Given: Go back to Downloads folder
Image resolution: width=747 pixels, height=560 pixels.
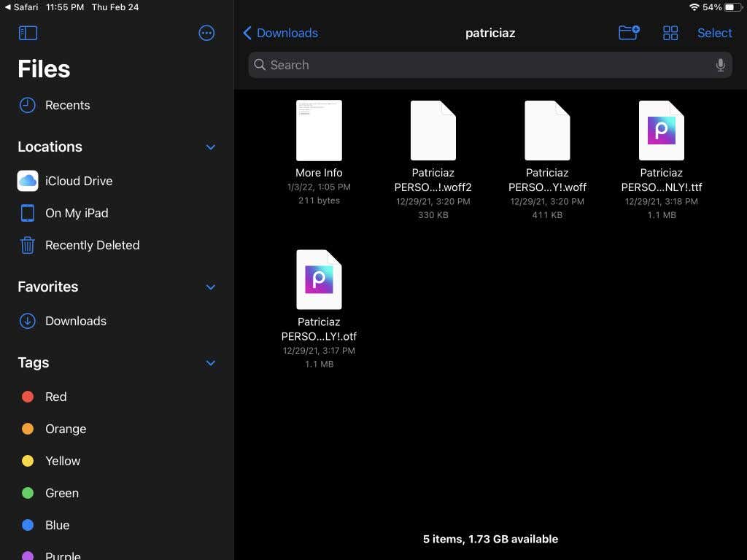Looking at the screenshot, I should click(x=280, y=33).
